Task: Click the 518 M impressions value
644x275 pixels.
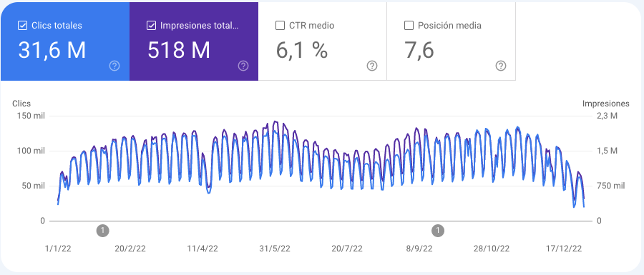Action: click(x=179, y=51)
